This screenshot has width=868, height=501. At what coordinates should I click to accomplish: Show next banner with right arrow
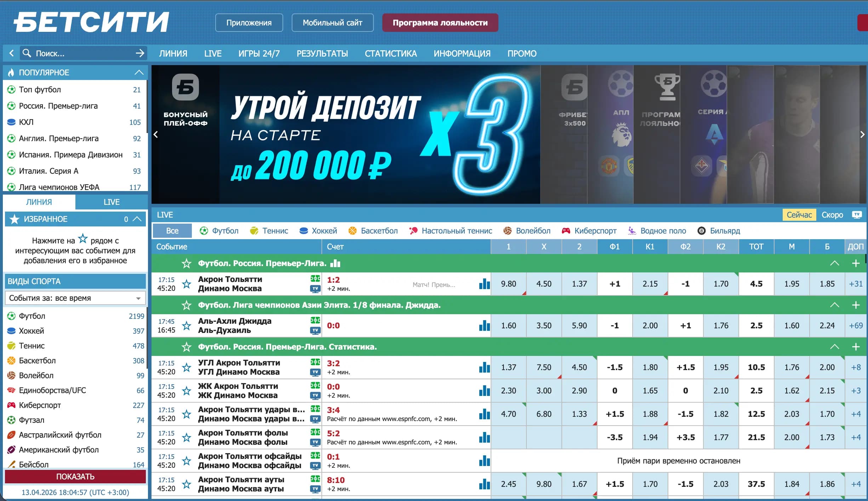pos(862,134)
